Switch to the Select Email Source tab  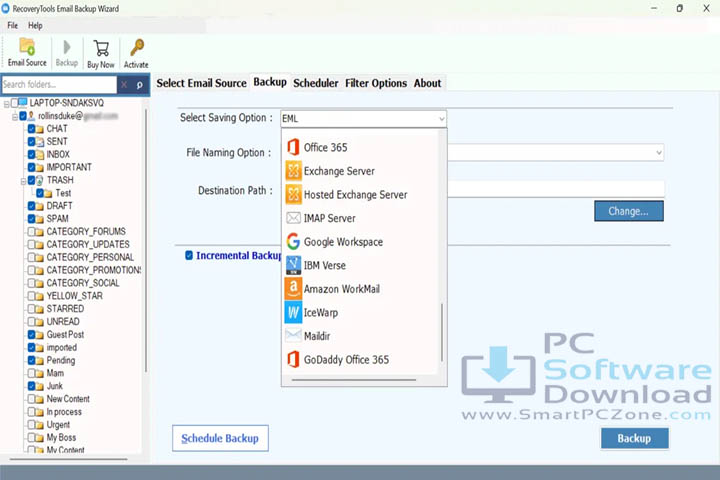click(x=201, y=83)
